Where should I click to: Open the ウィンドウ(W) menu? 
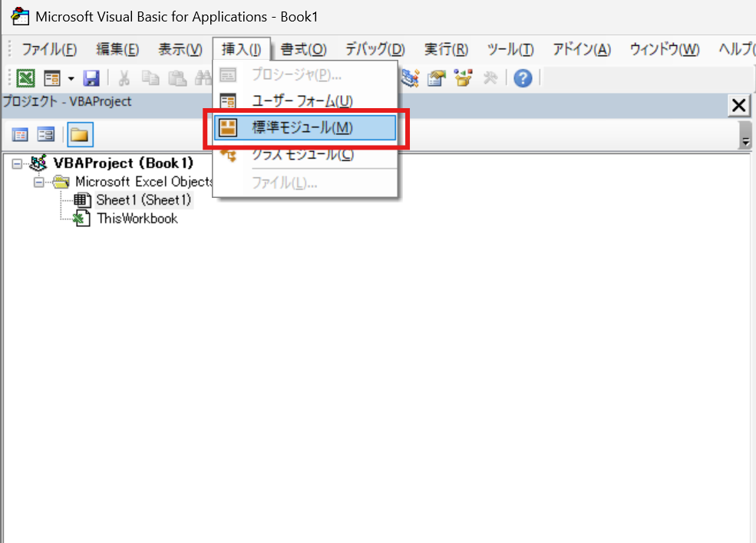[665, 49]
